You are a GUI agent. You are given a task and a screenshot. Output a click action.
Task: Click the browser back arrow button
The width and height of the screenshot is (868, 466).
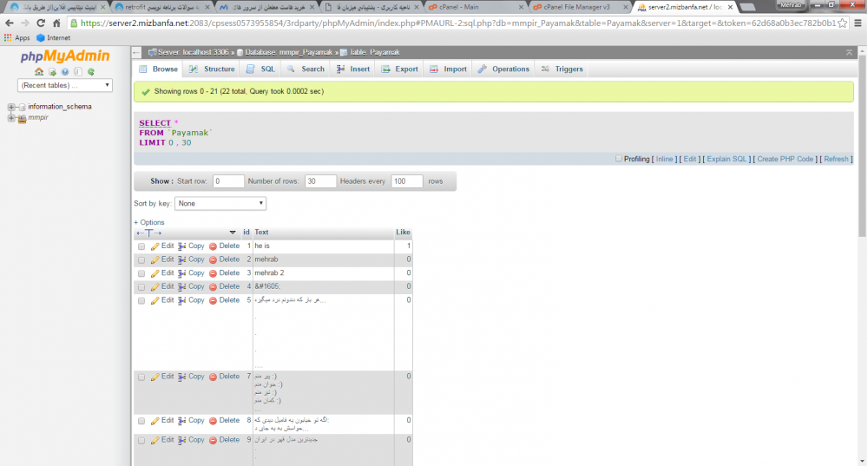[12, 23]
